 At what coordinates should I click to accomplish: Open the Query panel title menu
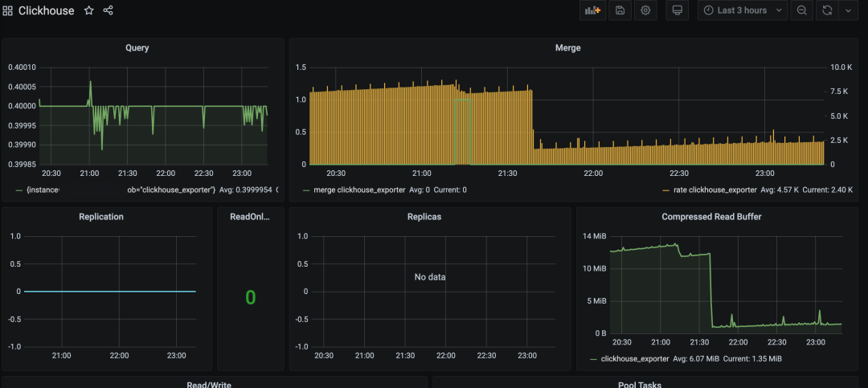tap(137, 48)
